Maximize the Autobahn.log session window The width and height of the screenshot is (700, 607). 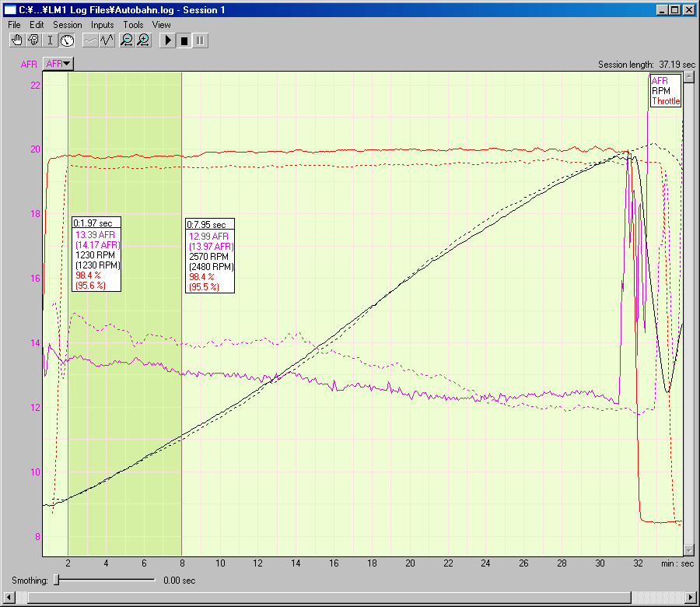(674, 10)
